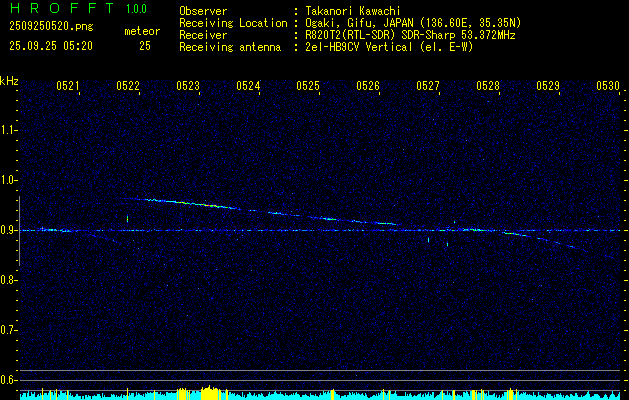629x400 pixels.
Task: Click the Receiving antenna field label
Action: pos(230,47)
